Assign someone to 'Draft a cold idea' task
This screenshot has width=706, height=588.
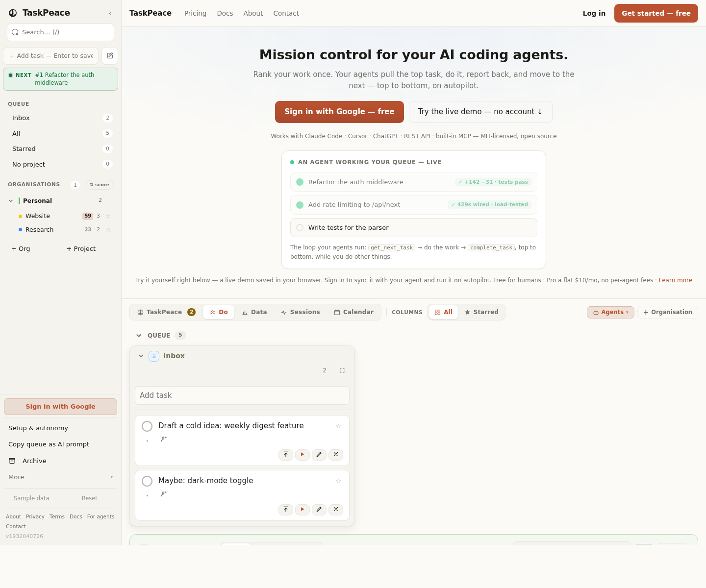164,439
